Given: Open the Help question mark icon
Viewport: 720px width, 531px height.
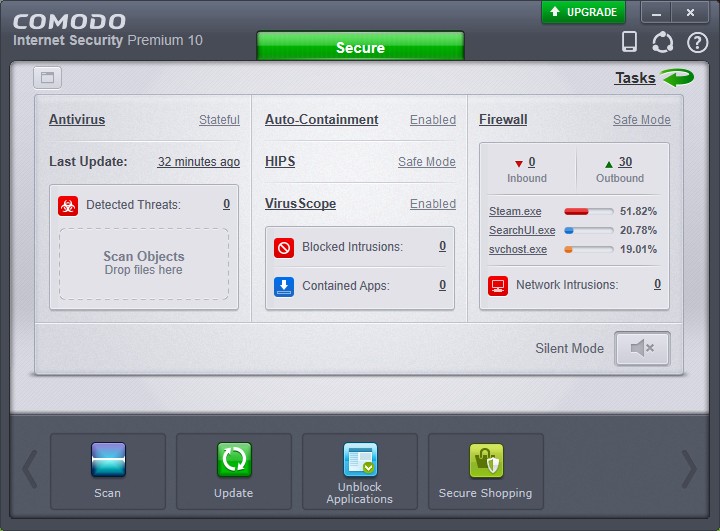Looking at the screenshot, I should pos(698,43).
